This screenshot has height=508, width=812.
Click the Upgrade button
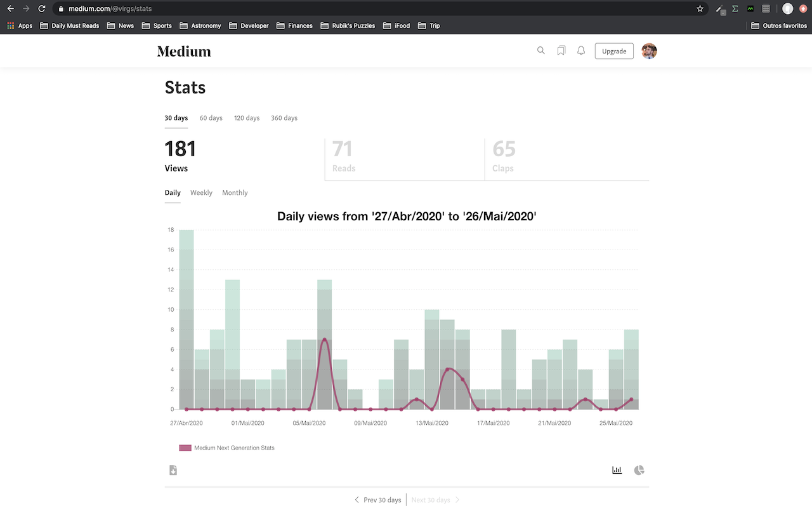point(614,51)
